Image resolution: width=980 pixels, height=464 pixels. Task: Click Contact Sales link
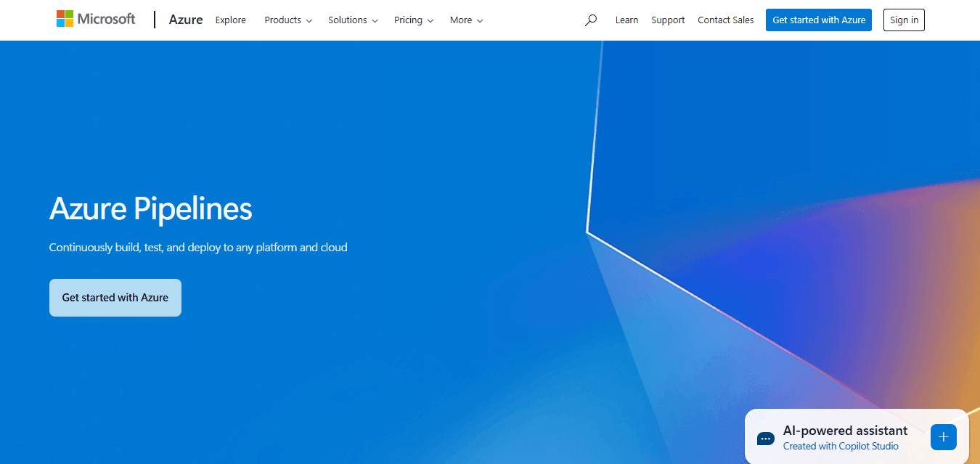pyautogui.click(x=726, y=20)
